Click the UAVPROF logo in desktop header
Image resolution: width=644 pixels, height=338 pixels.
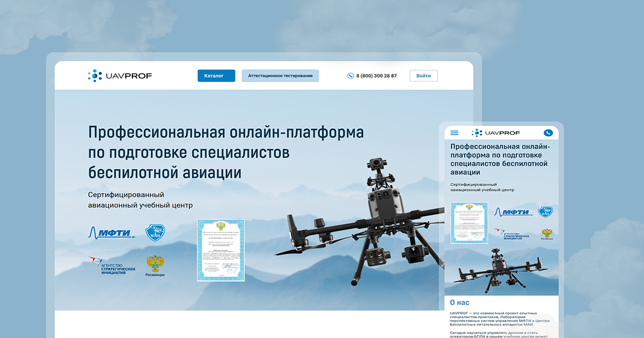click(120, 76)
